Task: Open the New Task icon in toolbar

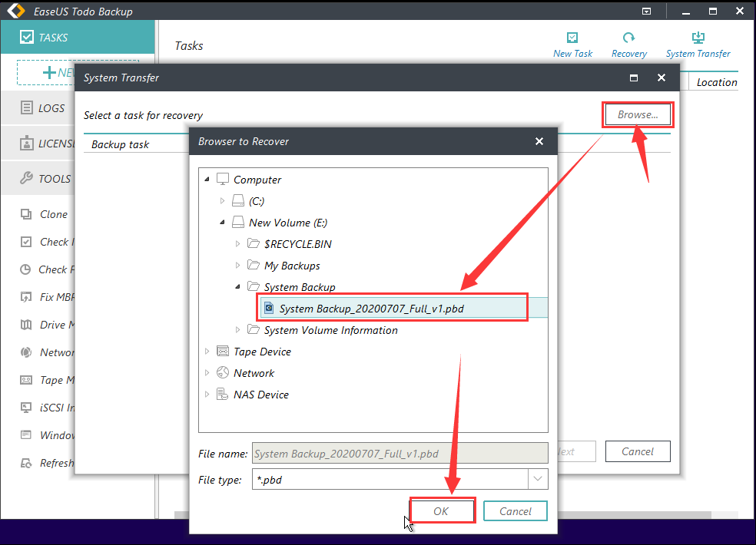Action: coord(572,38)
